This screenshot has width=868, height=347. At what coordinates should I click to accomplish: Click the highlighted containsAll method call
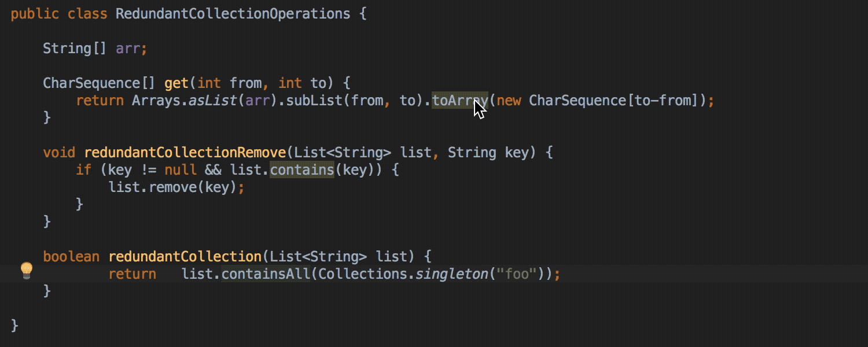266,274
